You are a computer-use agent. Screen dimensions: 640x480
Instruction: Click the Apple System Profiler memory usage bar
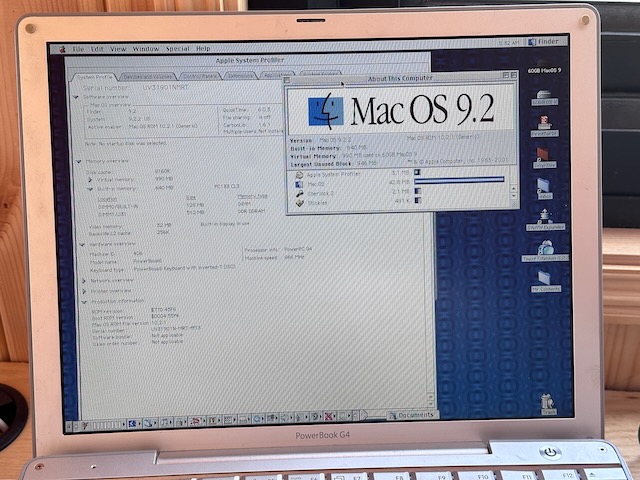point(417,173)
